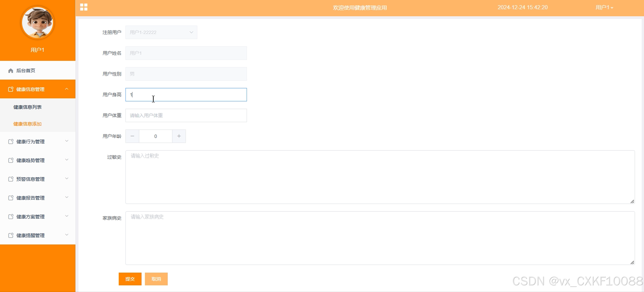Click the 健康报告管理 menu icon
Image resolution: width=644 pixels, height=292 pixels.
pyautogui.click(x=11, y=198)
